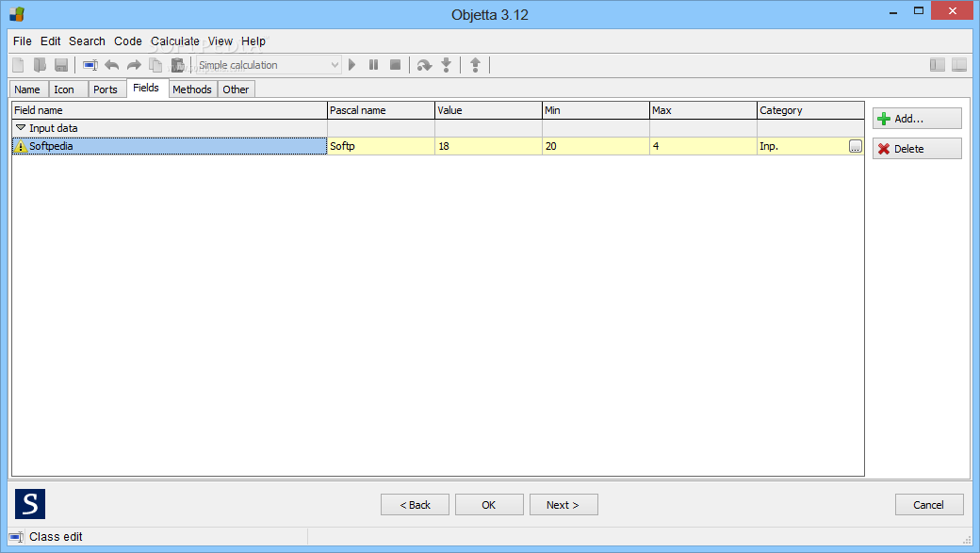Viewport: 980px width, 553px height.
Task: Click the OK button
Action: click(x=489, y=505)
